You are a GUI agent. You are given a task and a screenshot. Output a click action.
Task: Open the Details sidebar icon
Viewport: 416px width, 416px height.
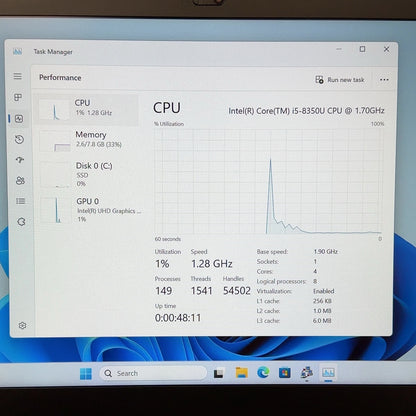[21, 201]
